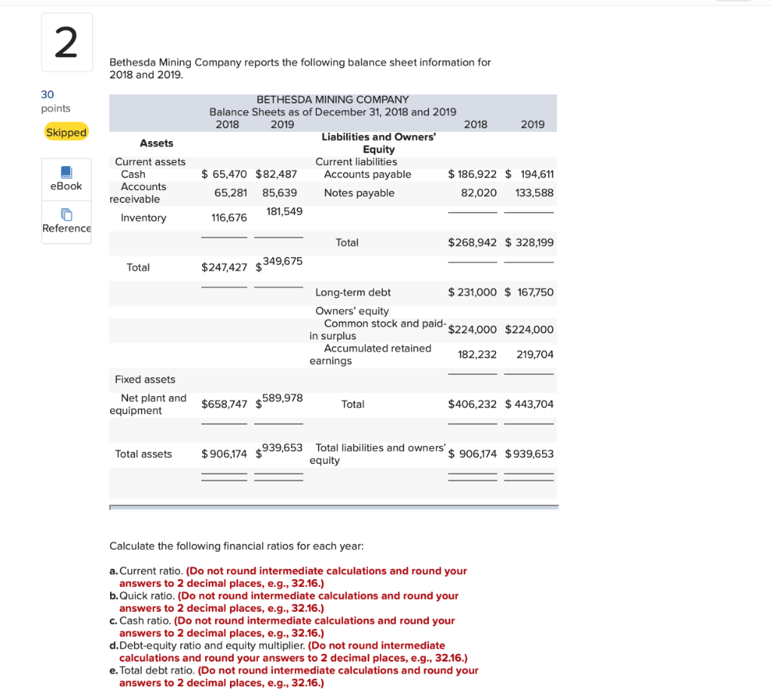Click Long-term debt 2018 value $ 231,000
Screen dimensions: 772x700
pyautogui.click(x=472, y=293)
